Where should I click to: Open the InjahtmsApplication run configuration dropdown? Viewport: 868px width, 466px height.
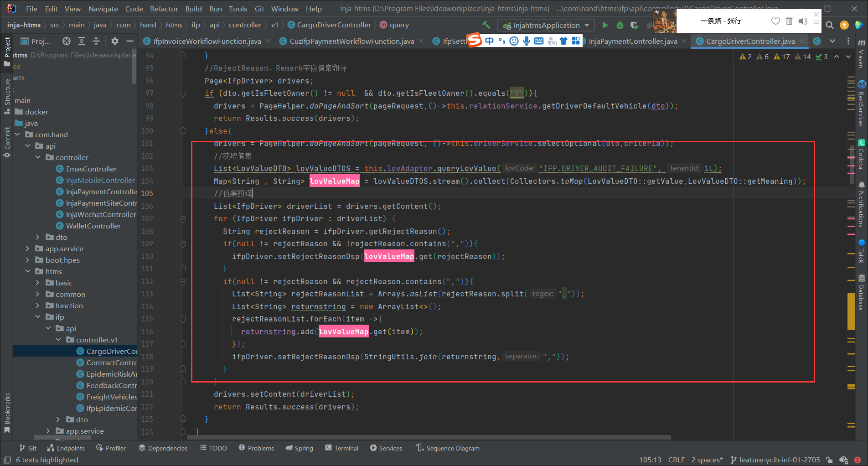pos(546,25)
